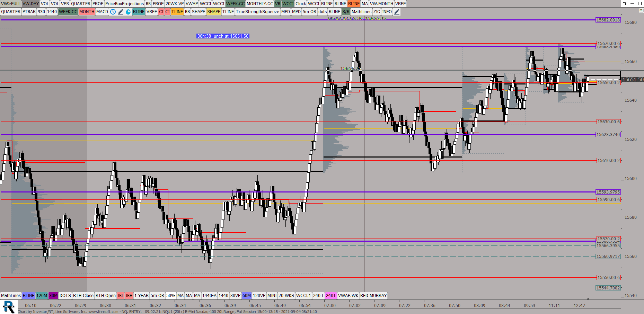Click the WCCI.1 button
Viewport: 644px width, 314px height.
303,296
